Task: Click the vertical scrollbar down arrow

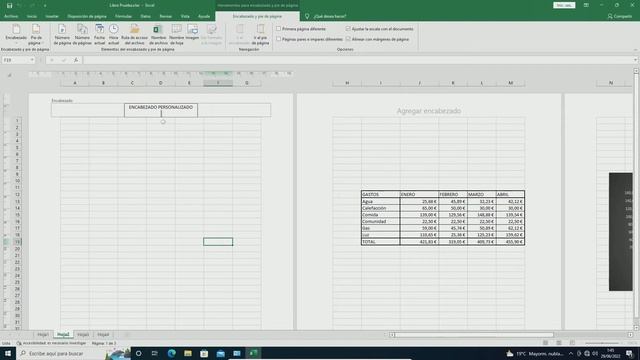Action: 636,328
